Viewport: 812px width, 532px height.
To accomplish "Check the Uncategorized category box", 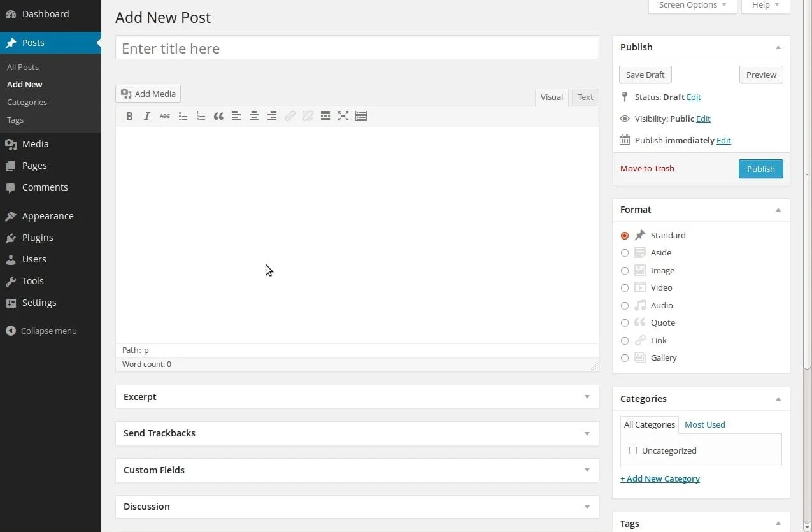I will point(633,450).
